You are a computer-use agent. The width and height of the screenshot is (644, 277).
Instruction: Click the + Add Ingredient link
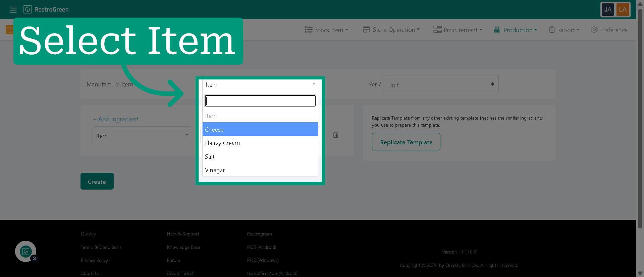tap(116, 119)
